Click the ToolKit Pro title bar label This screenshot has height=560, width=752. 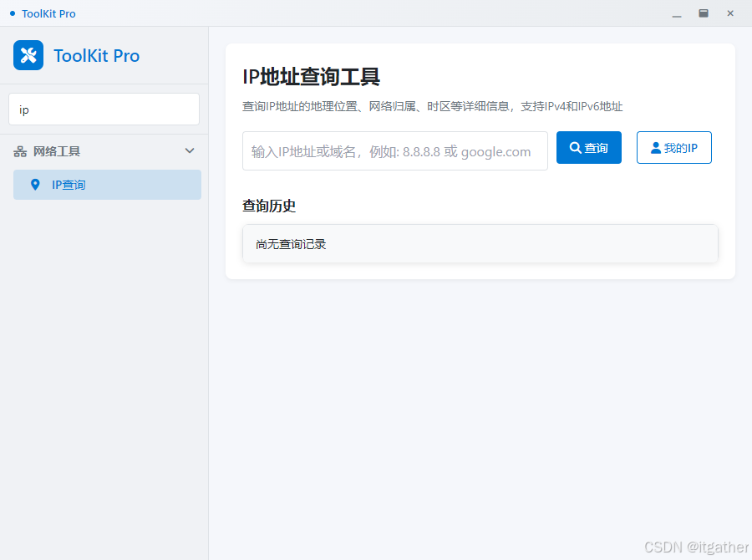pyautogui.click(x=48, y=14)
